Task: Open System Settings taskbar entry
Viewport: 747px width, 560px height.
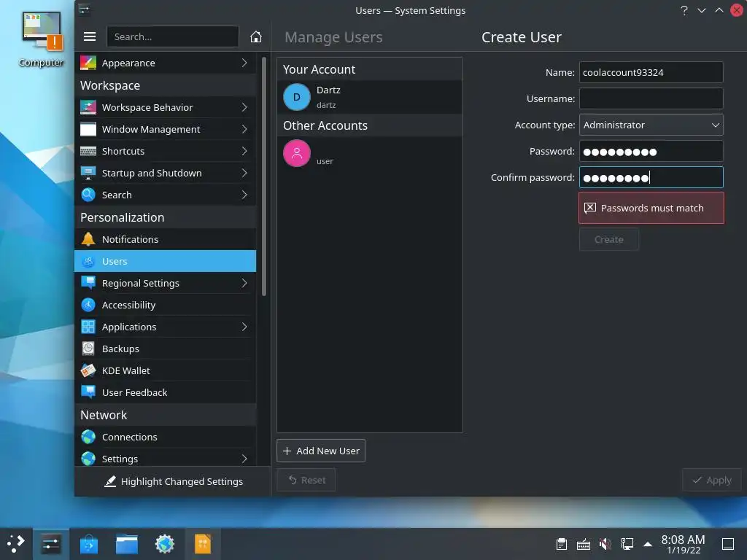Action: (x=50, y=544)
